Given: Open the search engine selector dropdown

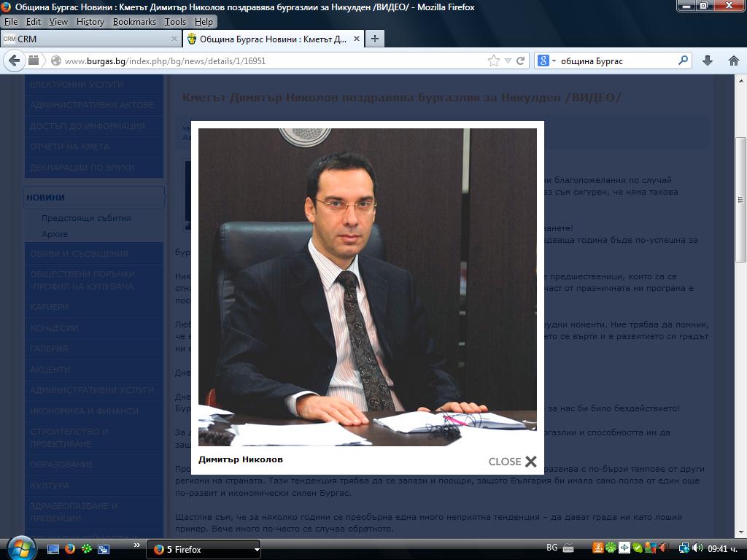Looking at the screenshot, I should click(x=547, y=61).
